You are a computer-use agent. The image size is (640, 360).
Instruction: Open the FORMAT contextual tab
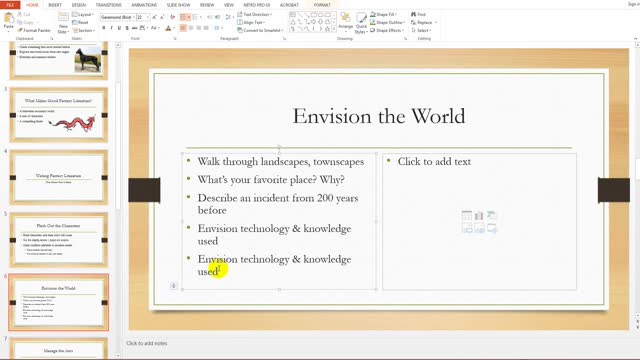(x=322, y=5)
